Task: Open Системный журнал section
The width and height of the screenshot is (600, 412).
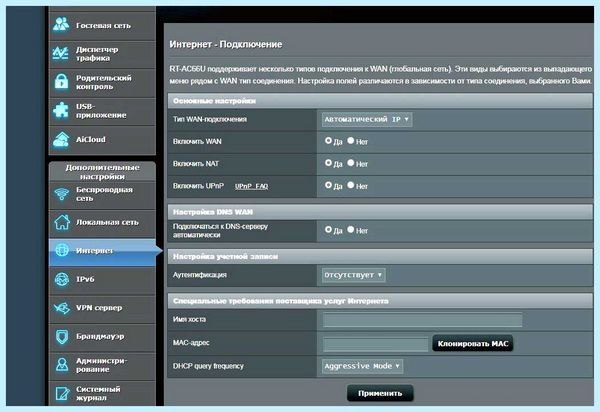Action: click(102, 393)
